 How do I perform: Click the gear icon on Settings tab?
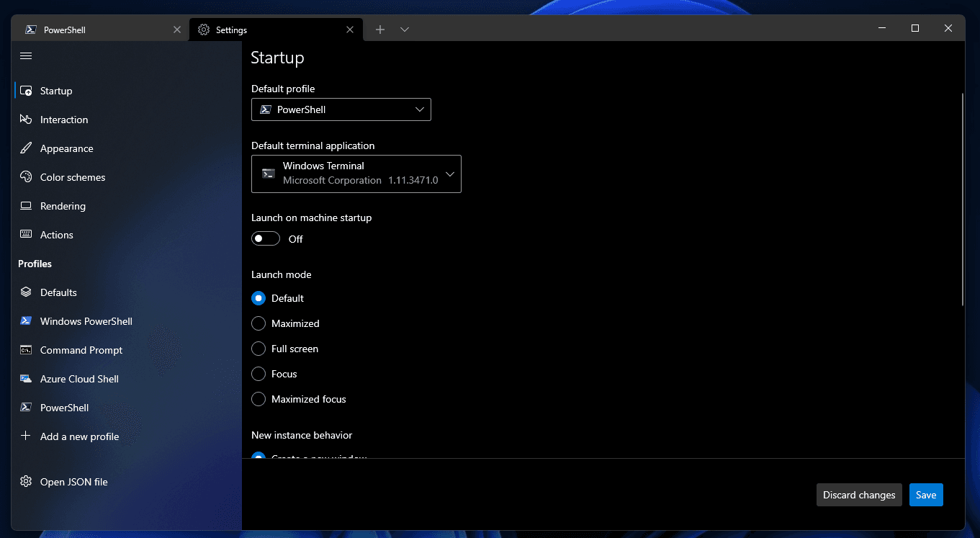204,30
